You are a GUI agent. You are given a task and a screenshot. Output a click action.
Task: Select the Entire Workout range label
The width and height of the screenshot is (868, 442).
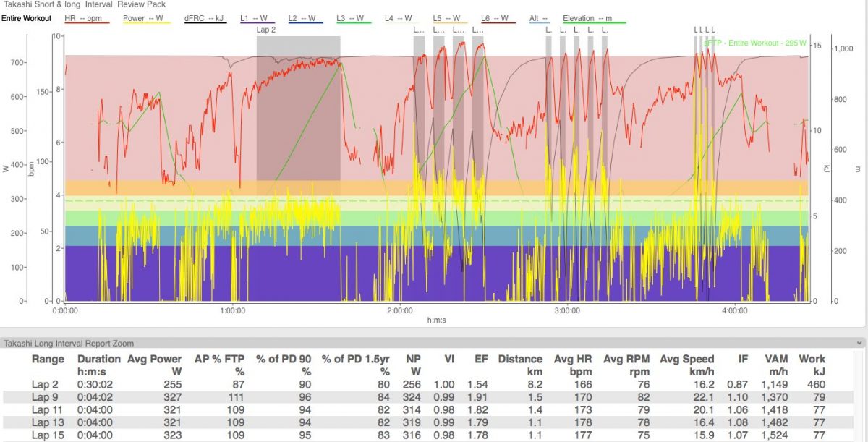26,17
